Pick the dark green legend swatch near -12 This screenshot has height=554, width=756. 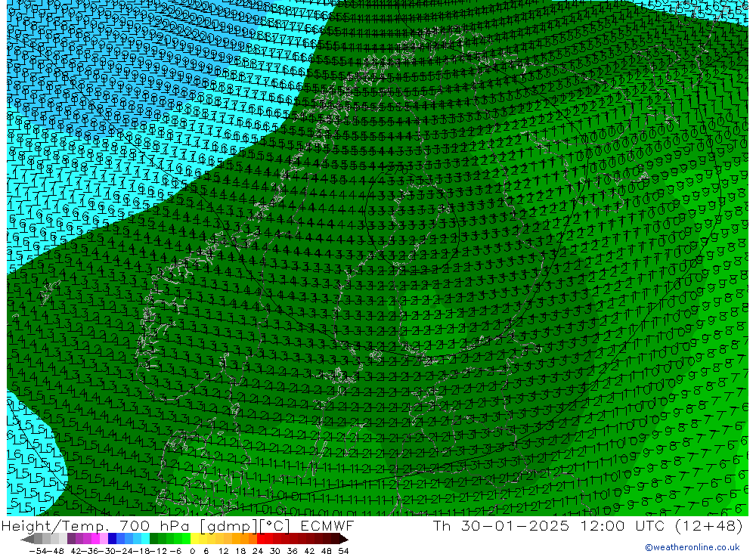[153, 539]
